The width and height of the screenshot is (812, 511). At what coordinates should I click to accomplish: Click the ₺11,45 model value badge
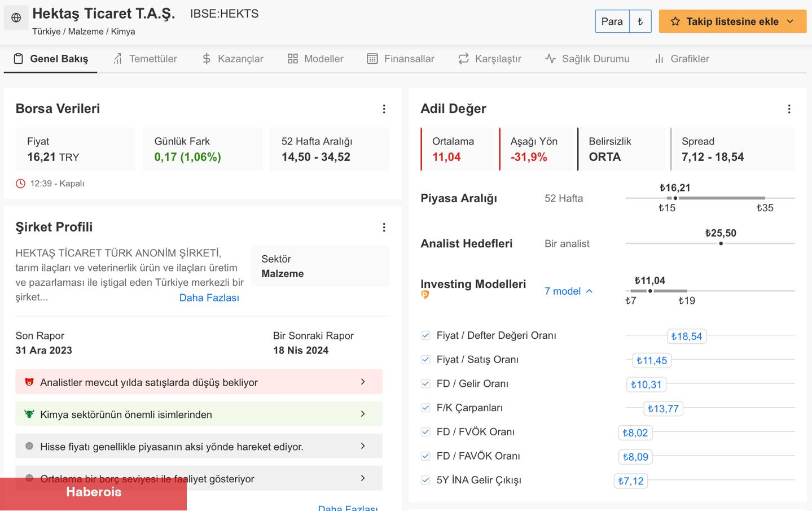pyautogui.click(x=652, y=360)
